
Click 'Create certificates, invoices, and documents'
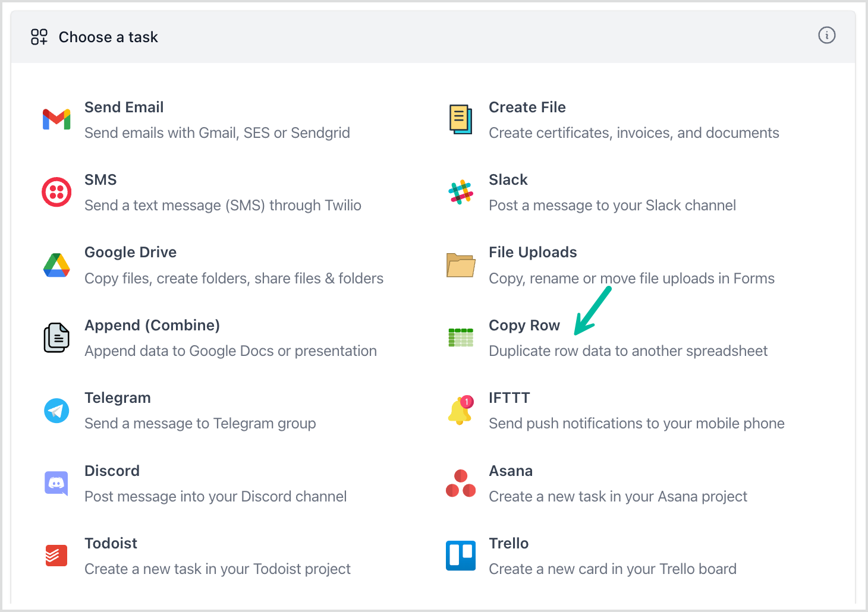[x=634, y=133]
